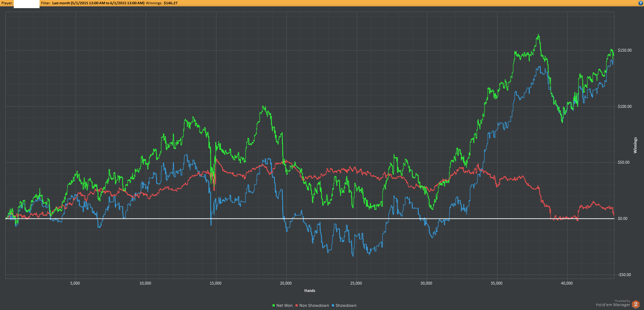
Task: Click the 'Last month (5/1/2015 12:00 AM to 6/1/2015 12:00 AM)' filter text
Action: (98, 3)
